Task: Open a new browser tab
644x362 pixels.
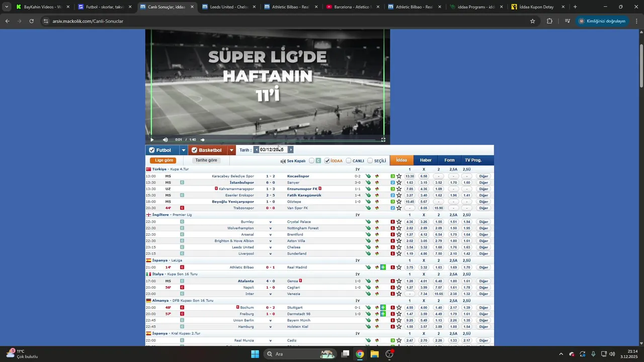Action: tap(575, 7)
